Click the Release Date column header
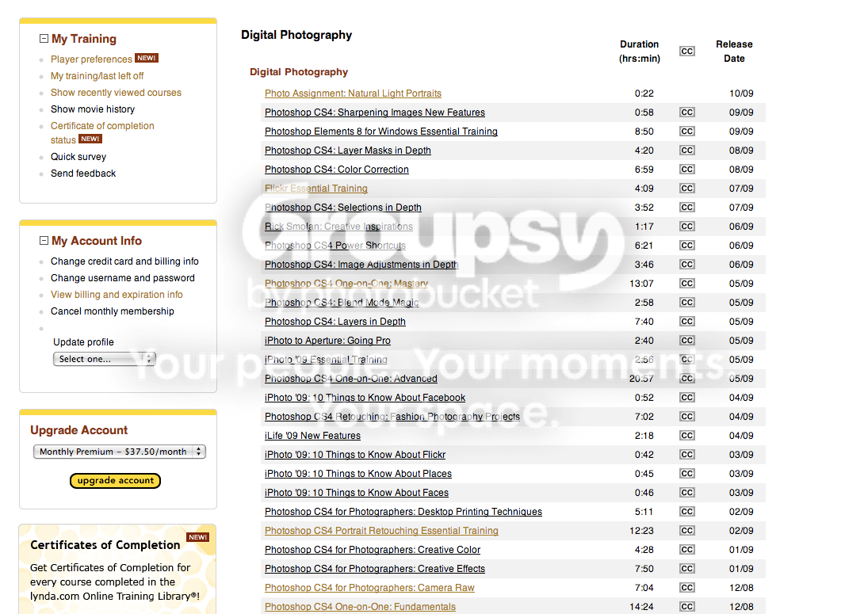This screenshot has height=614, width=868. pos(734,51)
